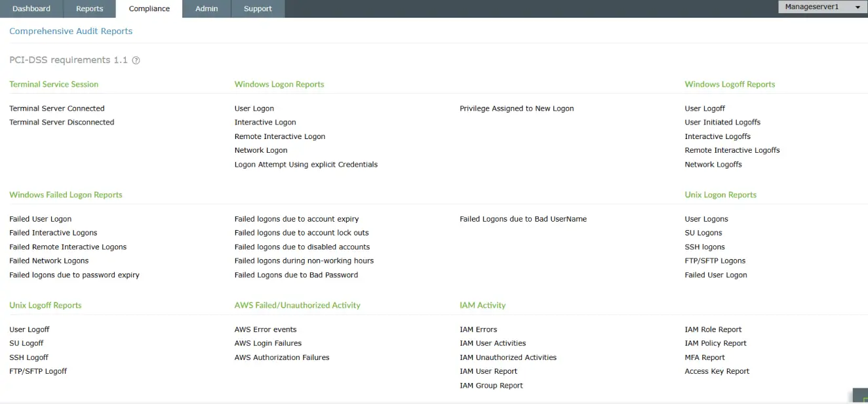View the AWS Login Failures report
The width and height of the screenshot is (868, 404).
268,342
